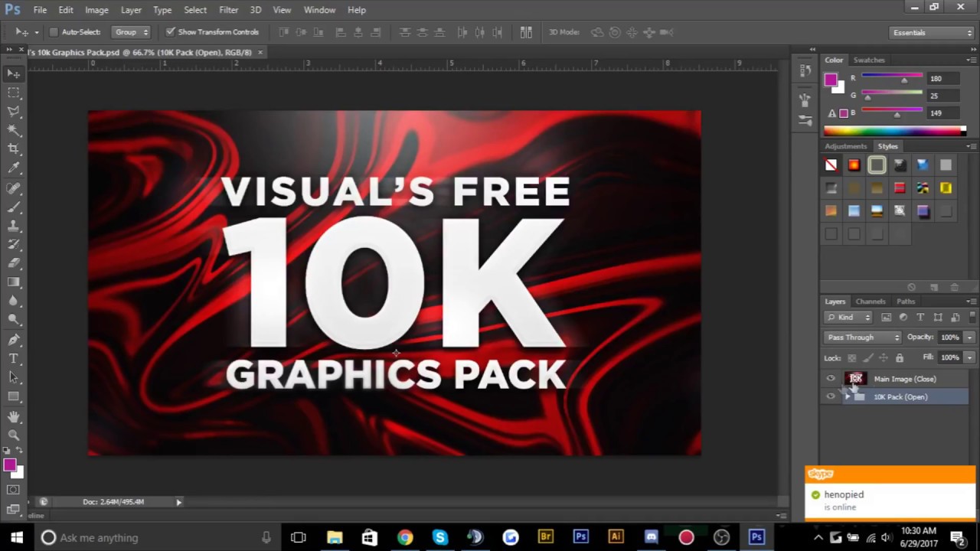Close the 10k Graphics Pack document tab

260,52
